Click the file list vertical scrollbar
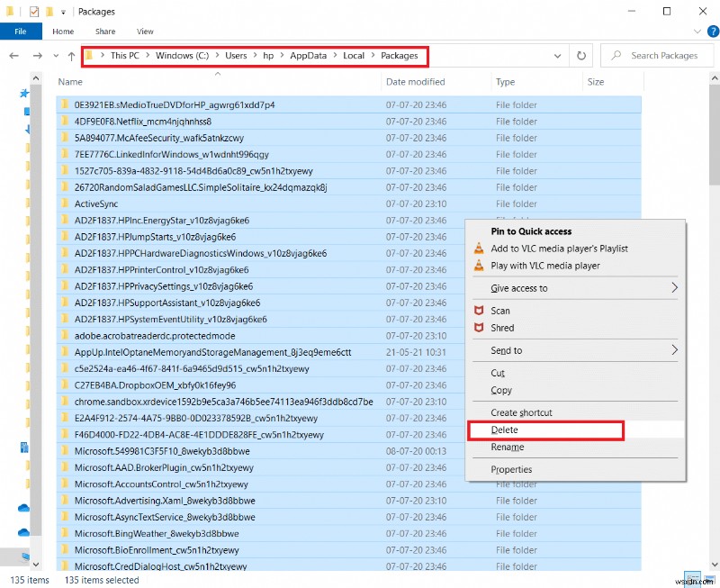This screenshot has height=588, width=720. [715, 135]
